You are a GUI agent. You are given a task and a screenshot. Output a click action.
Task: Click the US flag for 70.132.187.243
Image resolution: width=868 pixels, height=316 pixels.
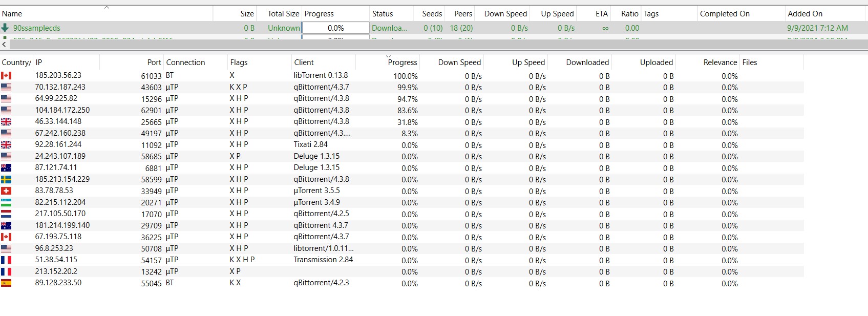point(6,87)
